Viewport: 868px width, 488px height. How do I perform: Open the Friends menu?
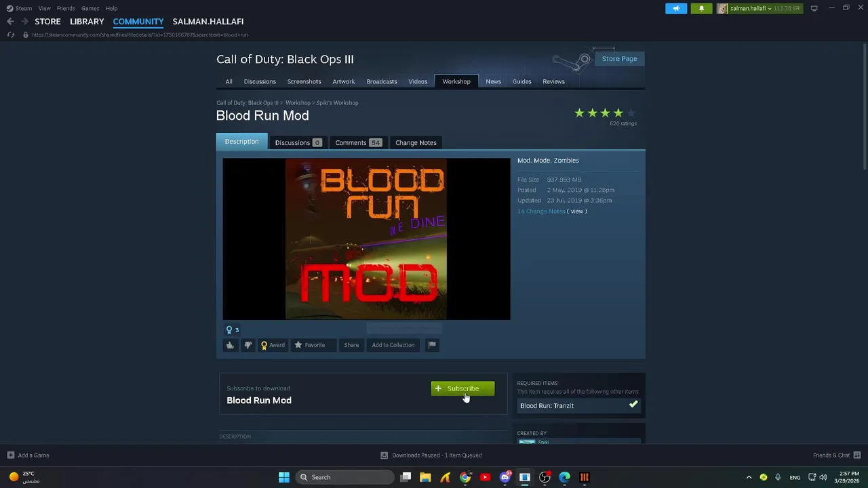[x=66, y=8]
